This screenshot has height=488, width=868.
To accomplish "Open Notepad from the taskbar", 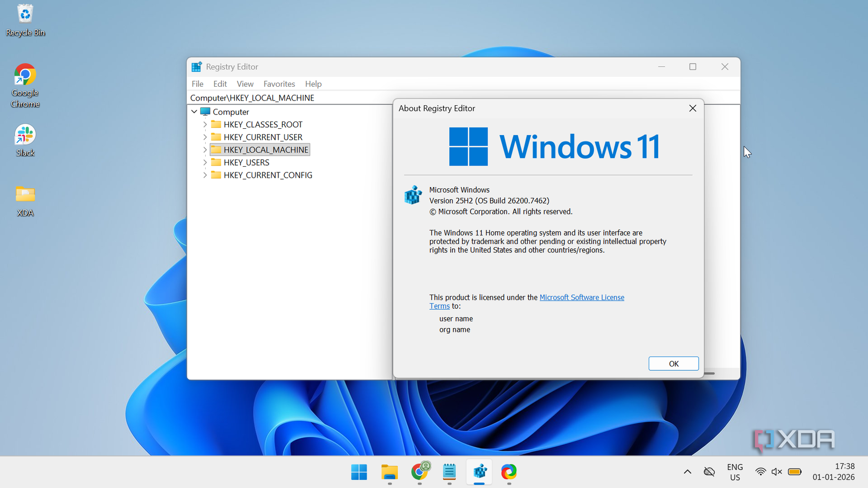I will click(449, 472).
